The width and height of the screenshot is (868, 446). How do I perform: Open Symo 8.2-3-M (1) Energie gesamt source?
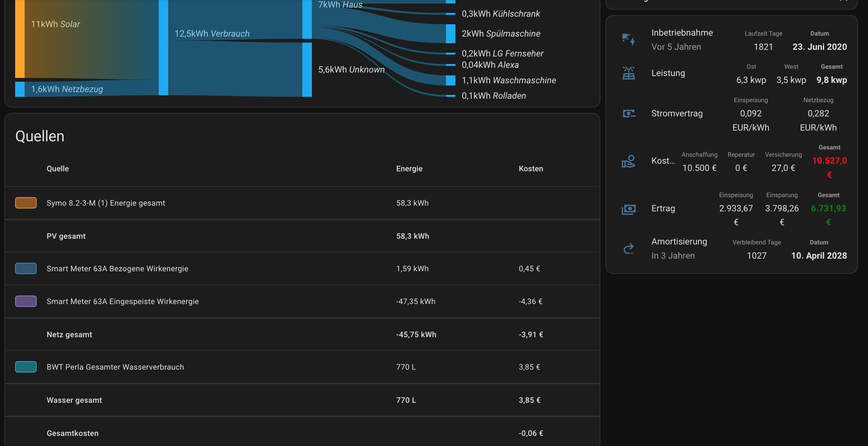(106, 203)
